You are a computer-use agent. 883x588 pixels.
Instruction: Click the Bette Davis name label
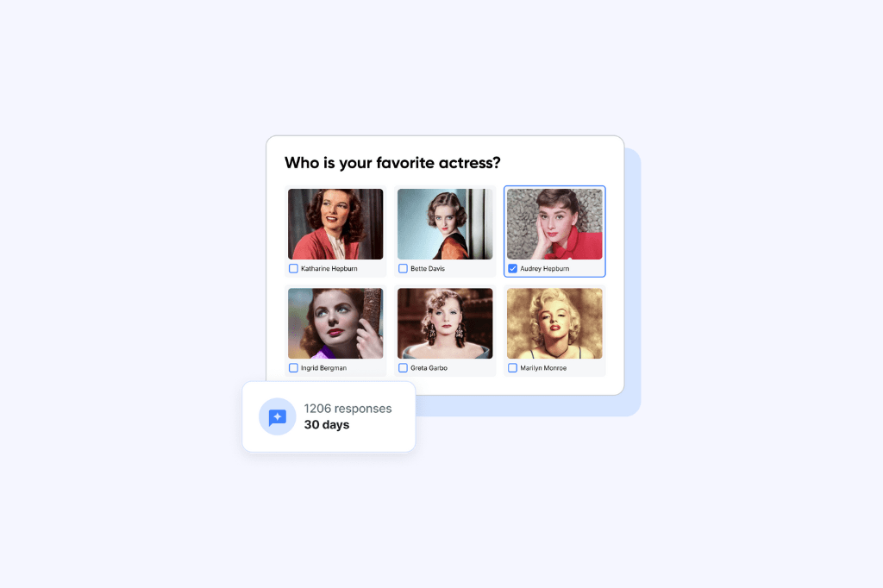(x=428, y=269)
